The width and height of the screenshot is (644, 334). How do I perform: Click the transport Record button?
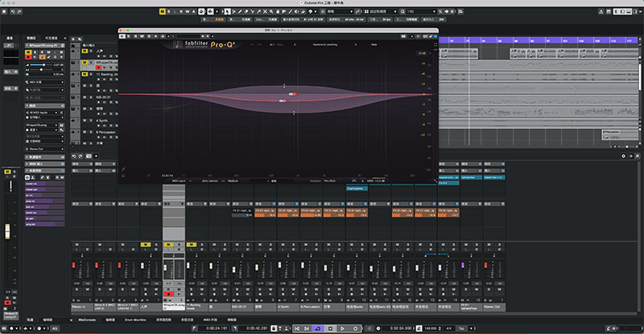coord(355,328)
